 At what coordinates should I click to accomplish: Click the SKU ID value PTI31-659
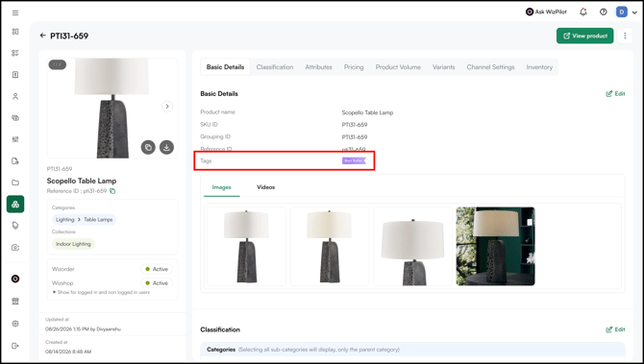click(355, 125)
